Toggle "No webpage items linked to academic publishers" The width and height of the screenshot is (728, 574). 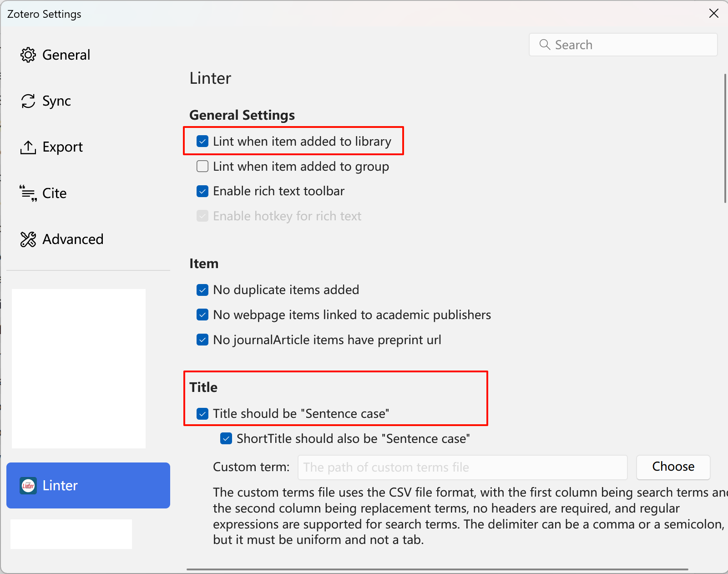point(202,315)
